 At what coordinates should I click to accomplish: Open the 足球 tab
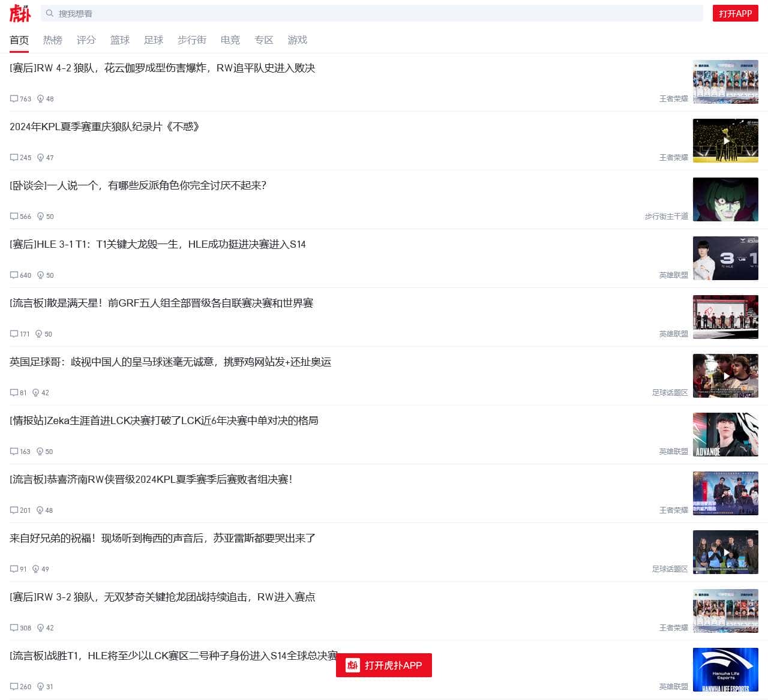(154, 40)
